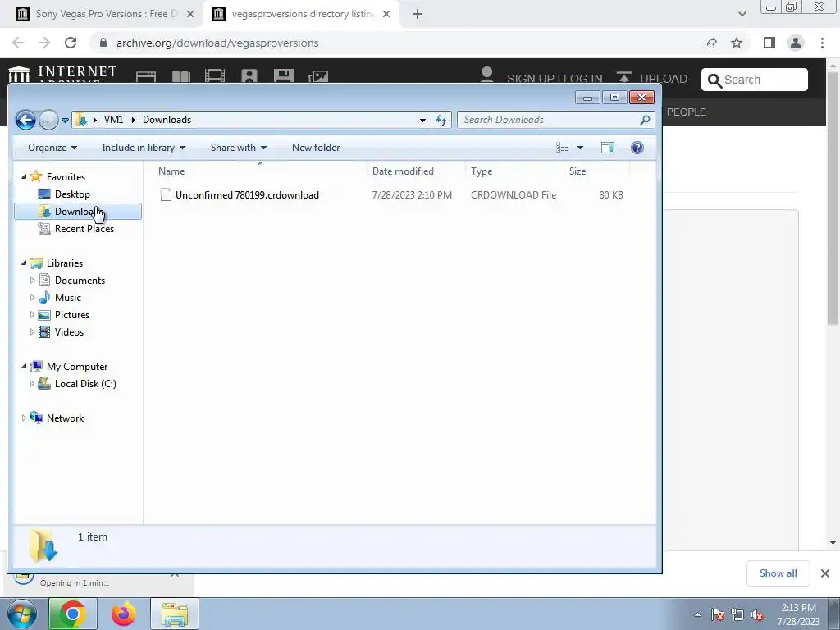The height and width of the screenshot is (630, 840).
Task: Click Show all downloads button
Action: 778,573
